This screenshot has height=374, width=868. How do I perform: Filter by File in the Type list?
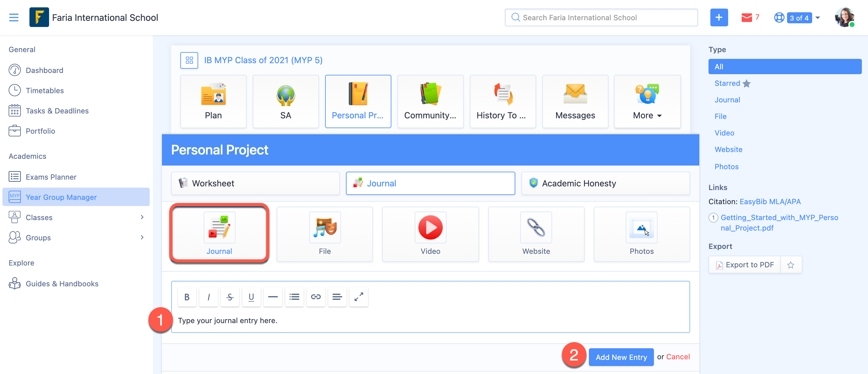(720, 116)
